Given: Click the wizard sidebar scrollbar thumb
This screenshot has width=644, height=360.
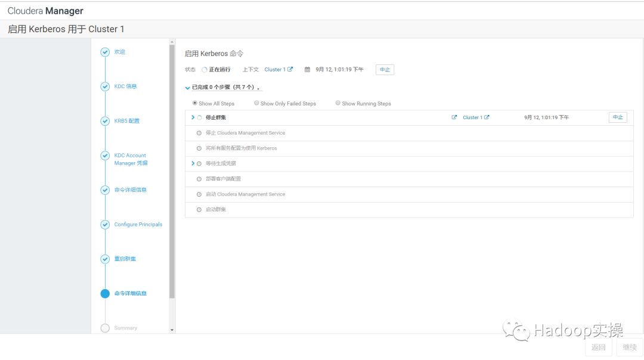Looking at the screenshot, I should pos(172,172).
